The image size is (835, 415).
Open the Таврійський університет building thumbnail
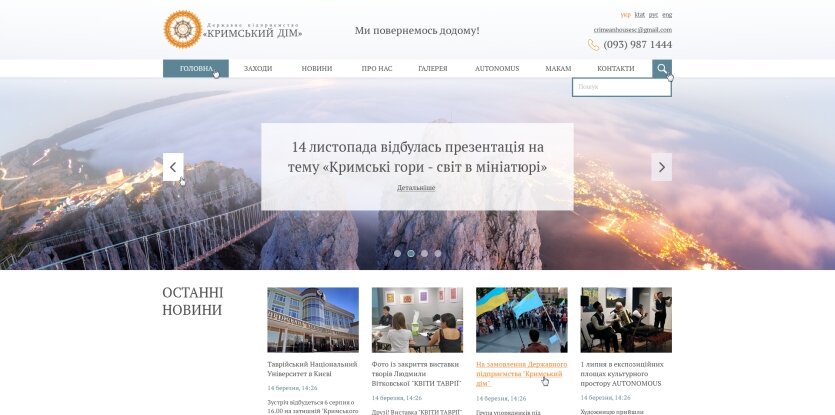click(x=313, y=320)
